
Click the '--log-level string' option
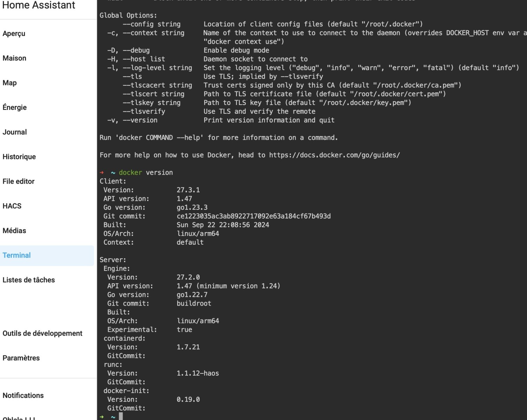157,68
